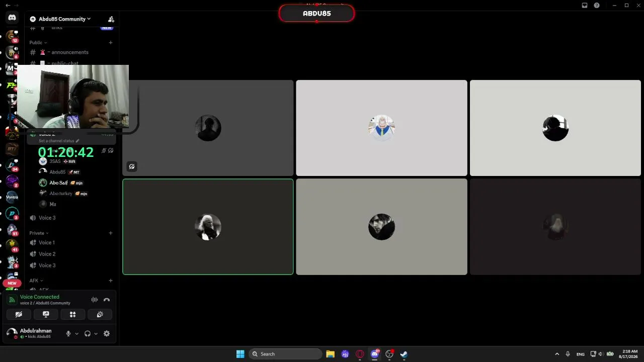Focus the green-outlined speaking participant tile
The height and width of the screenshot is (362, 644).
[x=208, y=227]
